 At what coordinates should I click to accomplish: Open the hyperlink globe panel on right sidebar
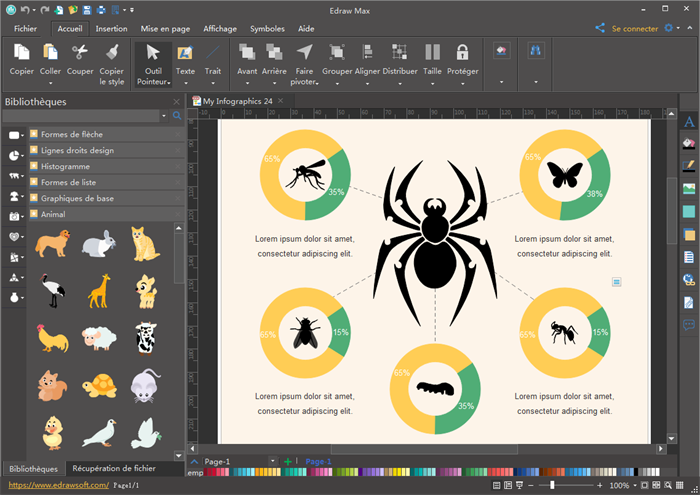click(689, 280)
